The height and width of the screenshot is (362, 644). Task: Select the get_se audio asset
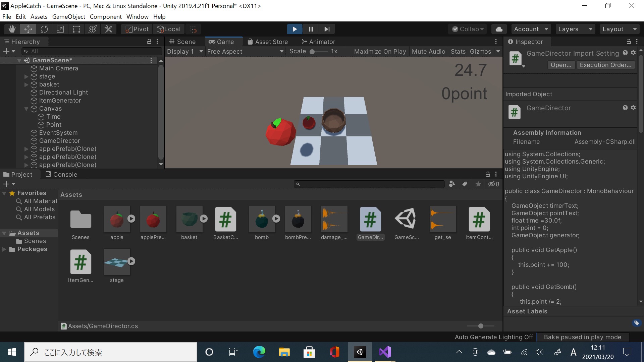pyautogui.click(x=443, y=223)
